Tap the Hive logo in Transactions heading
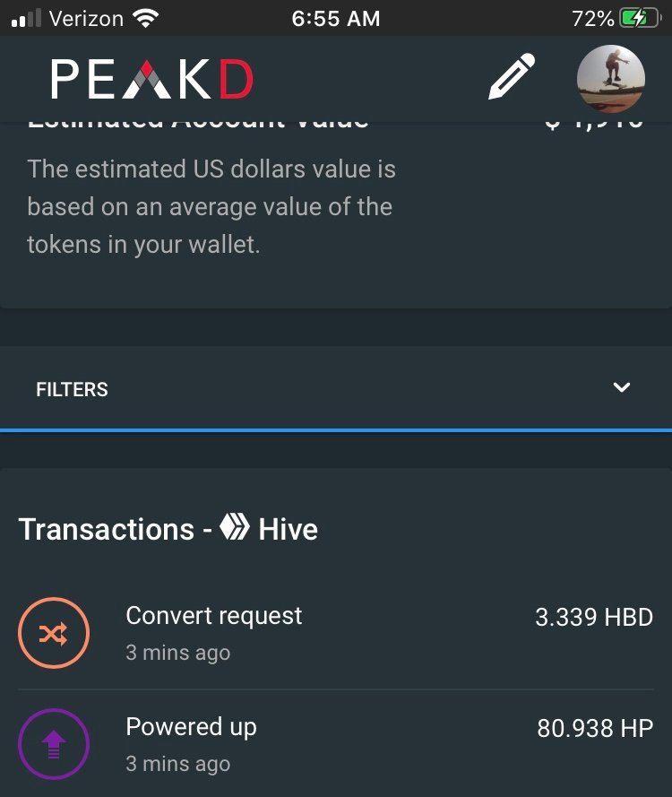Screen dimensions: 672x797 pos(235,526)
